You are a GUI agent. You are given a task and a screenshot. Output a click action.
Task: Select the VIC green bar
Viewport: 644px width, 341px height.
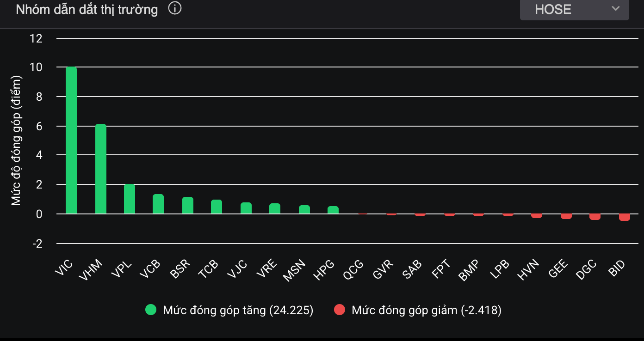click(x=71, y=140)
